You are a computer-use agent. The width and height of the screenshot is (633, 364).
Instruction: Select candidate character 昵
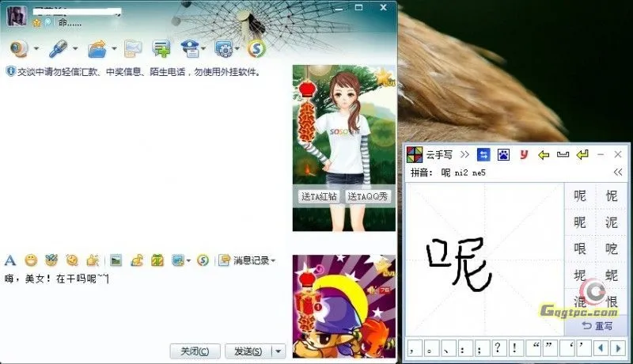pyautogui.click(x=580, y=222)
